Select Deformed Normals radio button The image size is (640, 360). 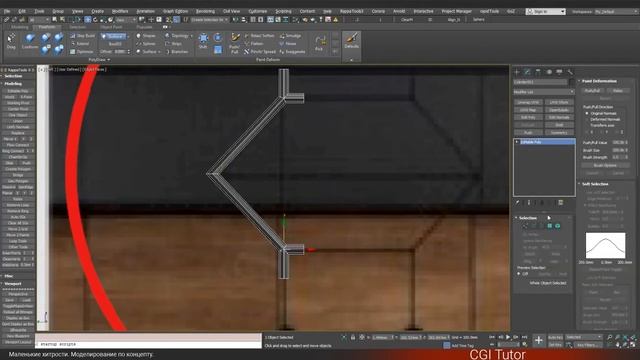point(587,119)
